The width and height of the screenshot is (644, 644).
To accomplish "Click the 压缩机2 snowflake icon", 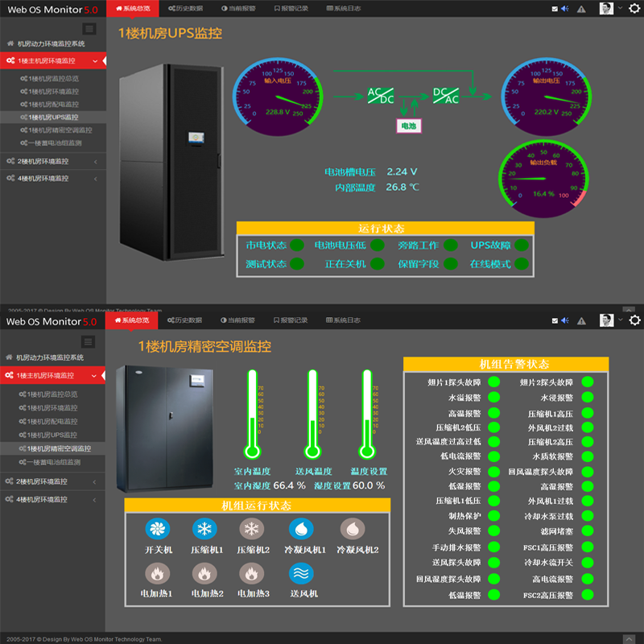I will click(251, 529).
